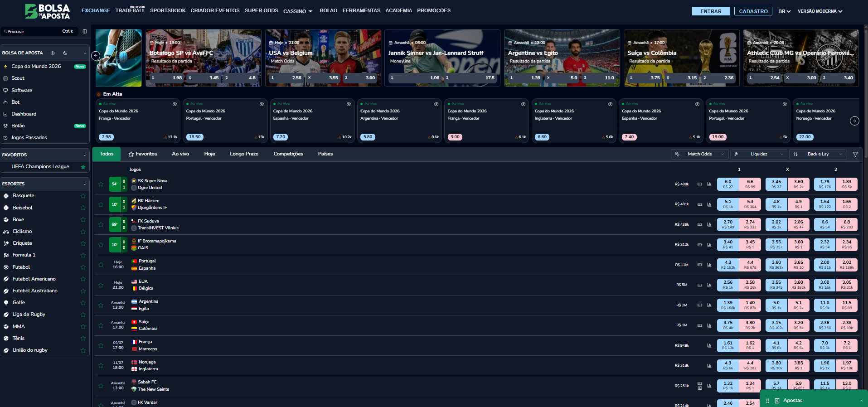Click the Bolão trophy icon in sidebar
Viewport: 868px width, 407px height.
pos(5,126)
